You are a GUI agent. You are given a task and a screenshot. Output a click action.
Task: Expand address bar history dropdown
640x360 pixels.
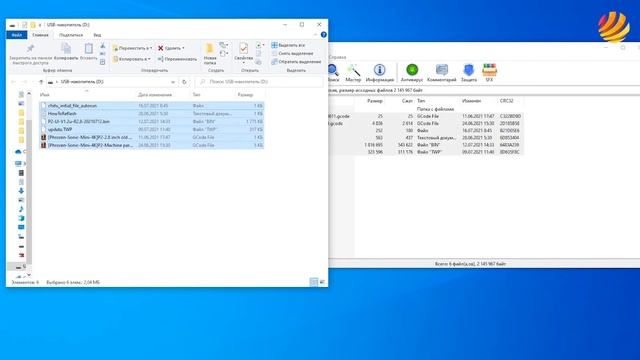click(173, 82)
